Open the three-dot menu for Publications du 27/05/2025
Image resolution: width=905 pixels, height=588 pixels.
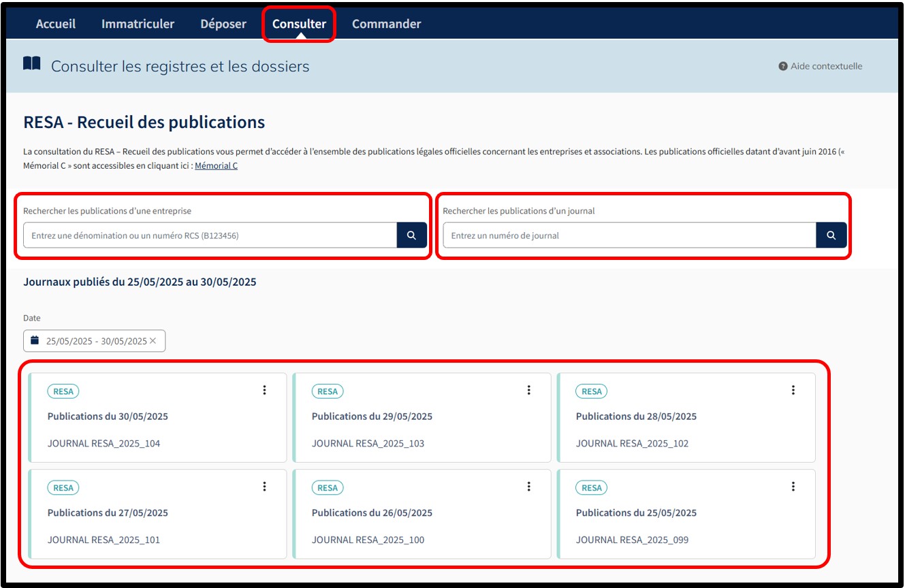tap(265, 487)
